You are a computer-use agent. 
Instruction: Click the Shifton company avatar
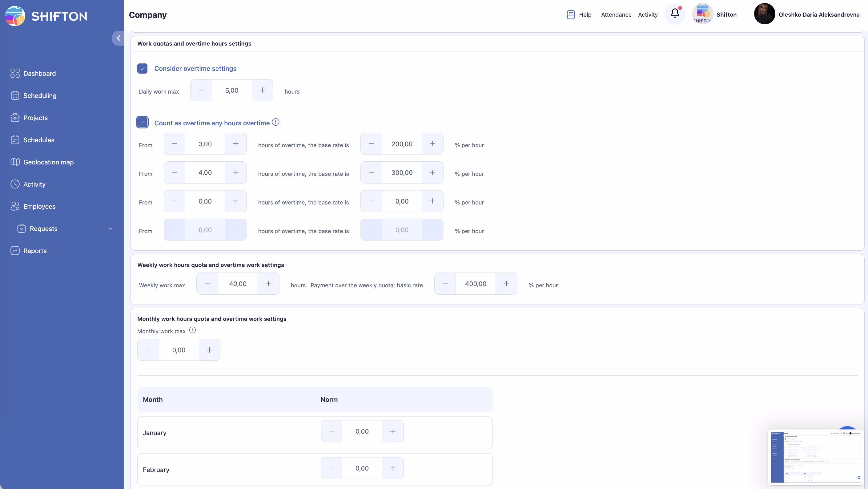click(x=702, y=14)
